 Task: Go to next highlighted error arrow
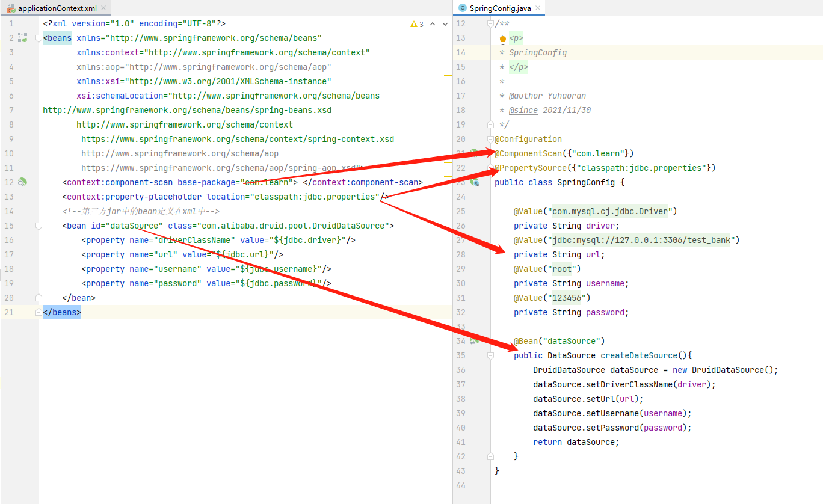pyautogui.click(x=445, y=25)
